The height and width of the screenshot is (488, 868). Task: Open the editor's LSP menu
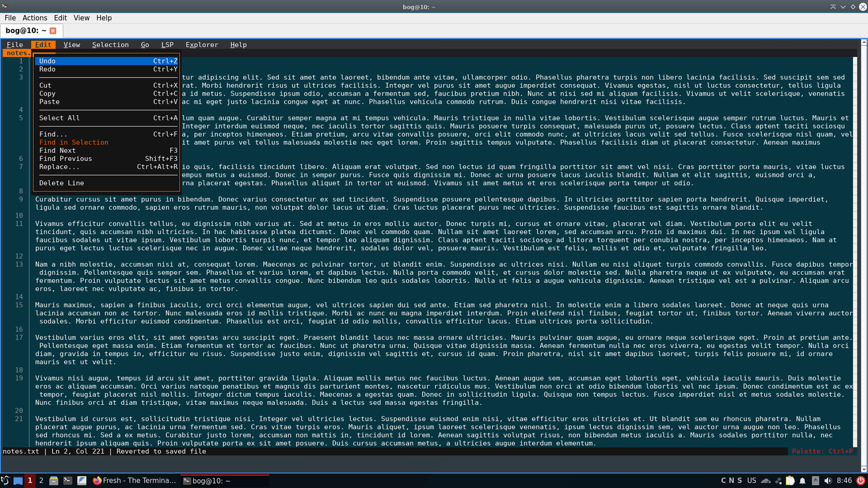click(167, 45)
